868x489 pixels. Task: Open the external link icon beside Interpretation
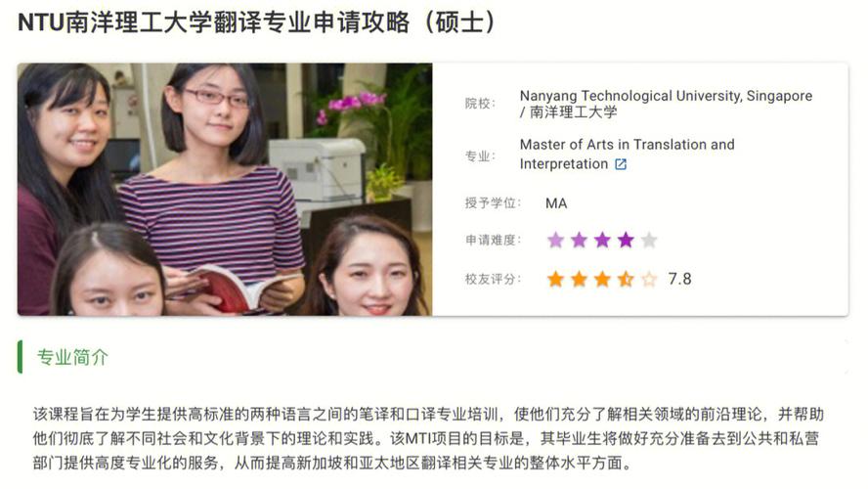tap(621, 164)
